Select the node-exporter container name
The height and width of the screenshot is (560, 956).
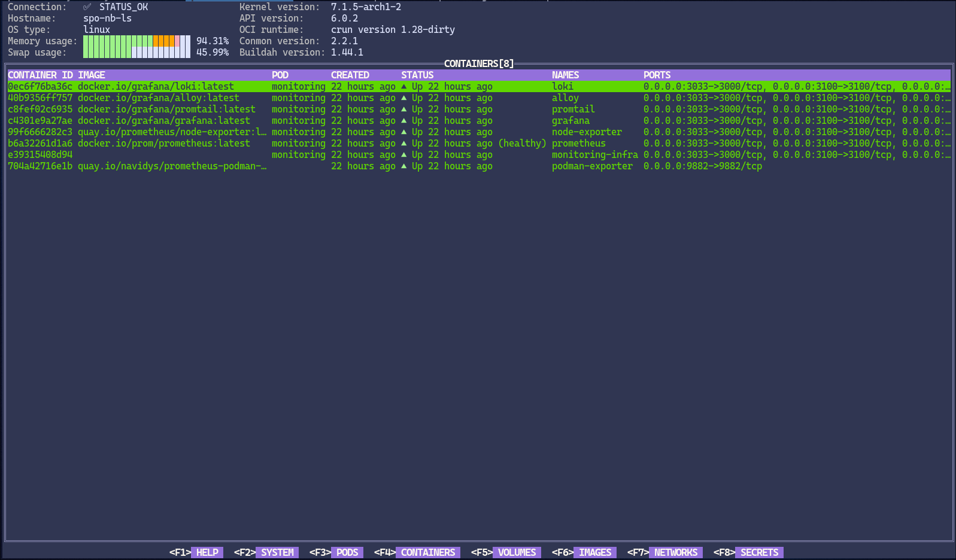coord(587,132)
